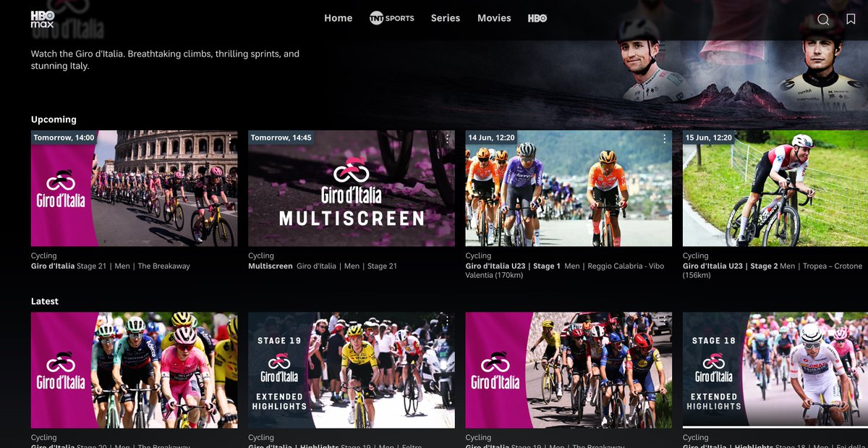This screenshot has height=448, width=868.
Task: Go to the Home tab
Action: click(339, 18)
